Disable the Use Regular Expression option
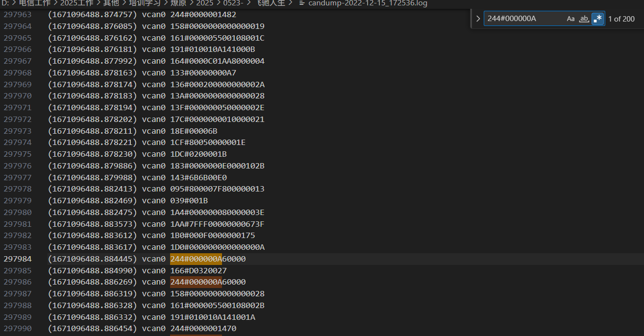 pyautogui.click(x=597, y=19)
